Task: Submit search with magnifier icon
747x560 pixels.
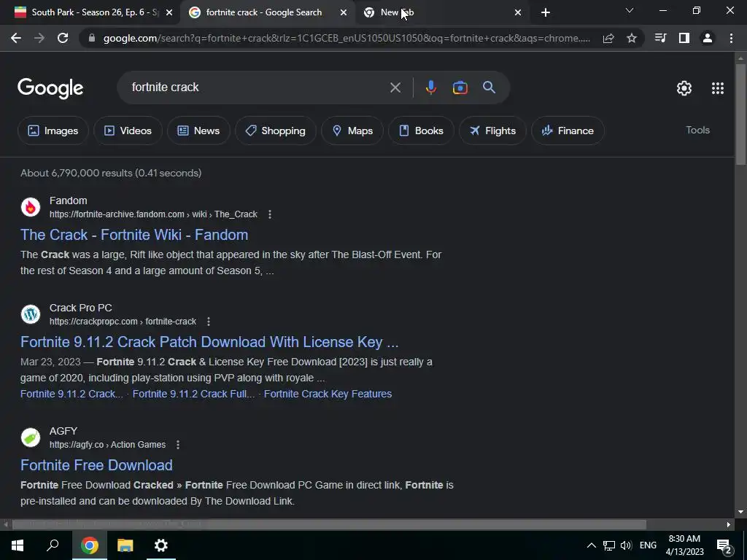Action: point(489,87)
